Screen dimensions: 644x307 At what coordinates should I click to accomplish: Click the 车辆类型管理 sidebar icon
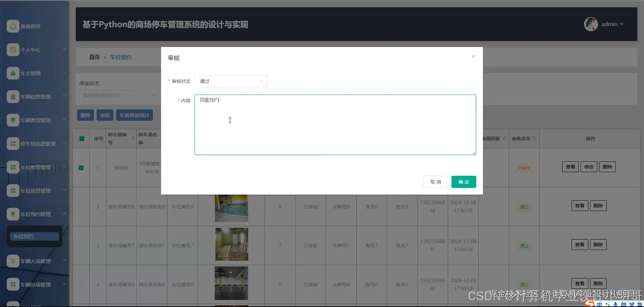click(13, 120)
